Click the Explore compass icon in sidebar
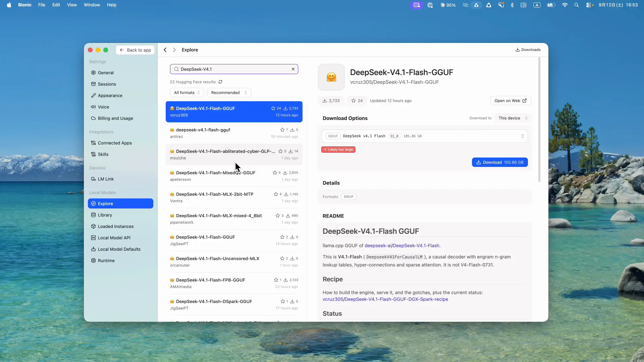 (93, 203)
